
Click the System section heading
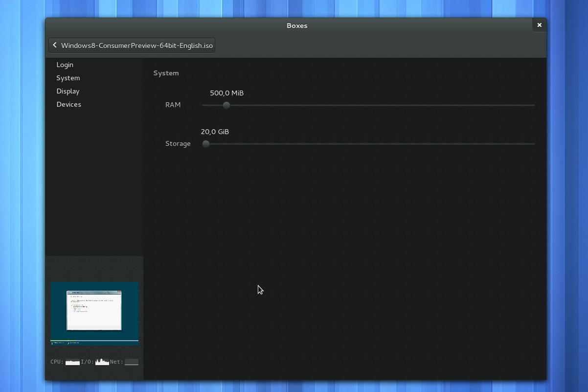click(x=166, y=73)
